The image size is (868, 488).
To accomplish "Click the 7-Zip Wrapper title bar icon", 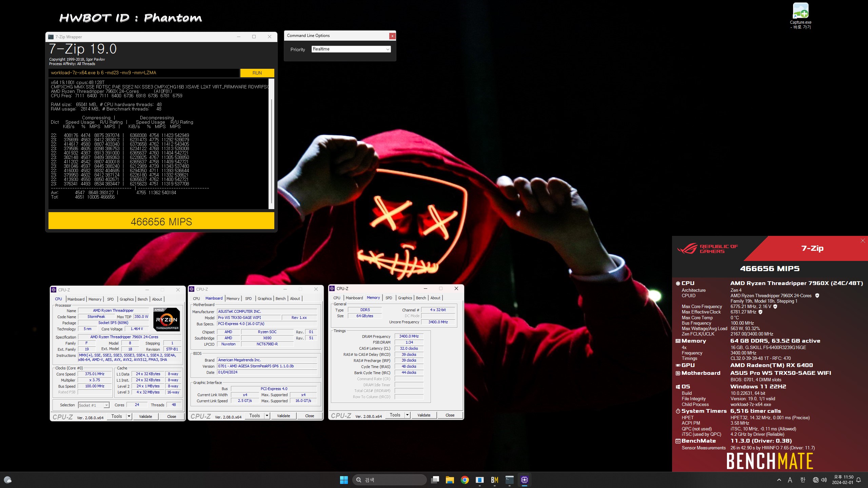I will (51, 37).
